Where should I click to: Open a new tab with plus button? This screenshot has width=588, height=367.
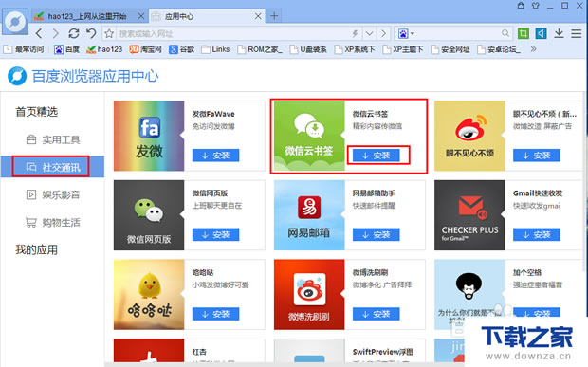274,16
